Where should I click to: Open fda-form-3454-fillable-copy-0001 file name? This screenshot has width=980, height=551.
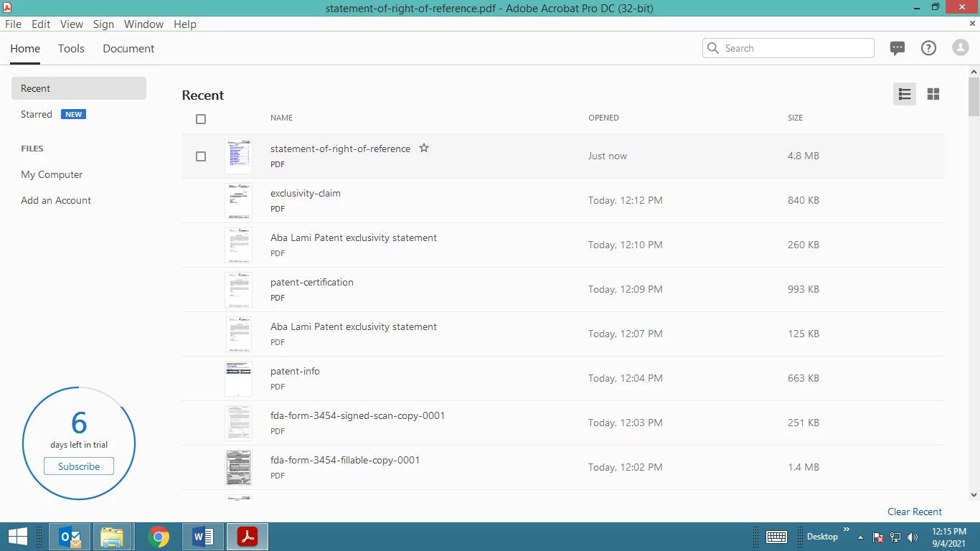point(345,460)
